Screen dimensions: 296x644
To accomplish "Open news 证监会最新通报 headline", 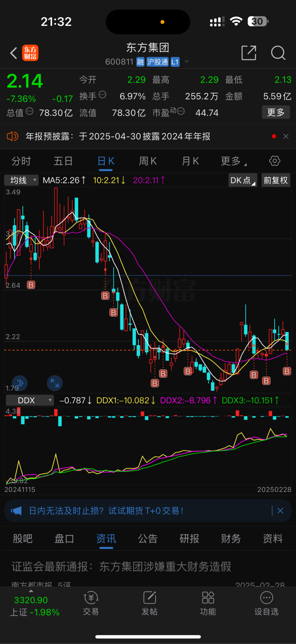I will pyautogui.click(x=121, y=566).
